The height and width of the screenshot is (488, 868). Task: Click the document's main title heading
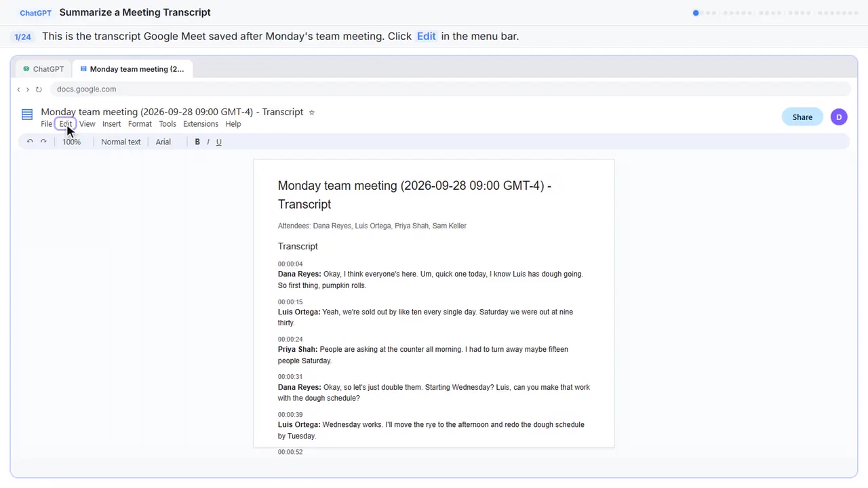[414, 195]
